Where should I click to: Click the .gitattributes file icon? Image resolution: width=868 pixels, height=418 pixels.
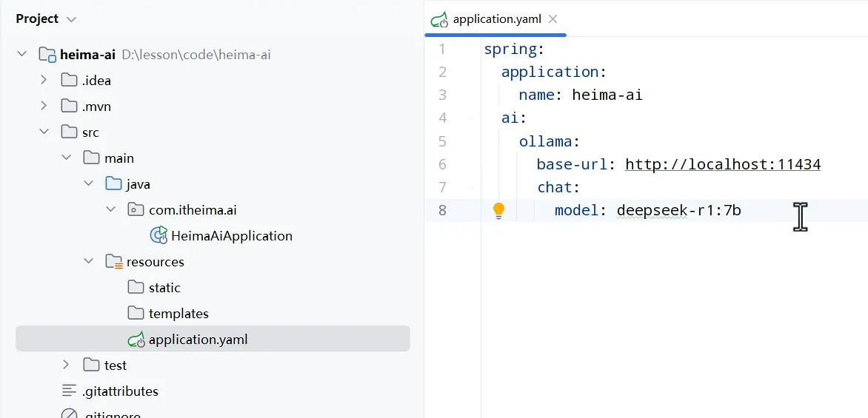pyautogui.click(x=70, y=391)
